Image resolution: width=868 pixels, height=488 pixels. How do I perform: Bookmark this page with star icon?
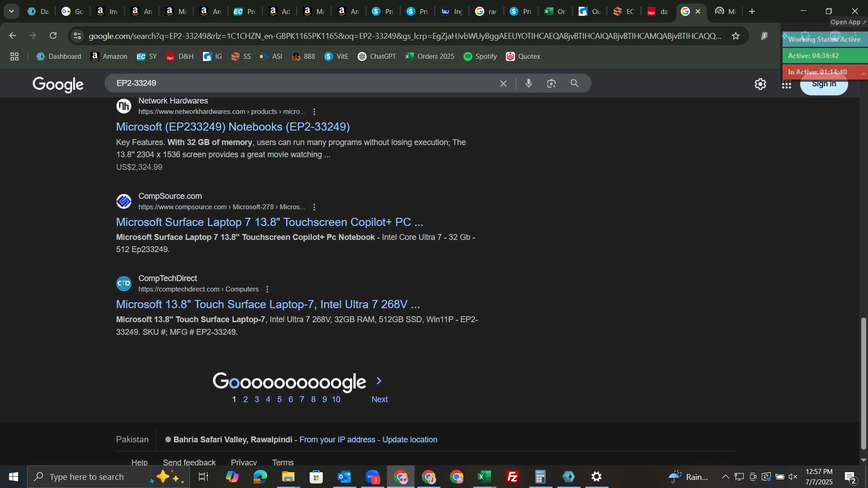point(736,36)
